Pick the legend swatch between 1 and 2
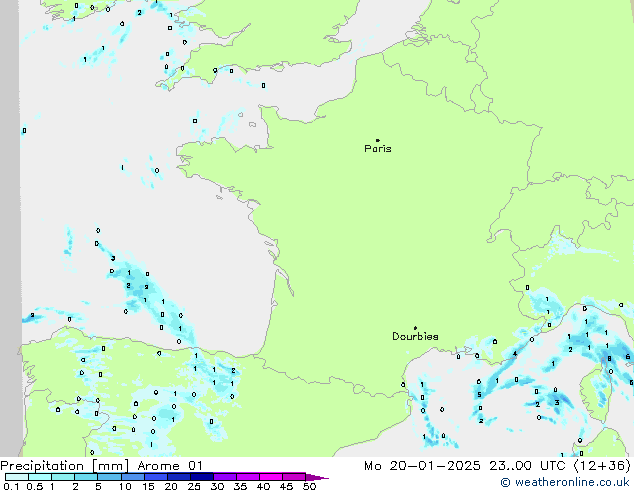Screen dimensions: 634x490 63,477
